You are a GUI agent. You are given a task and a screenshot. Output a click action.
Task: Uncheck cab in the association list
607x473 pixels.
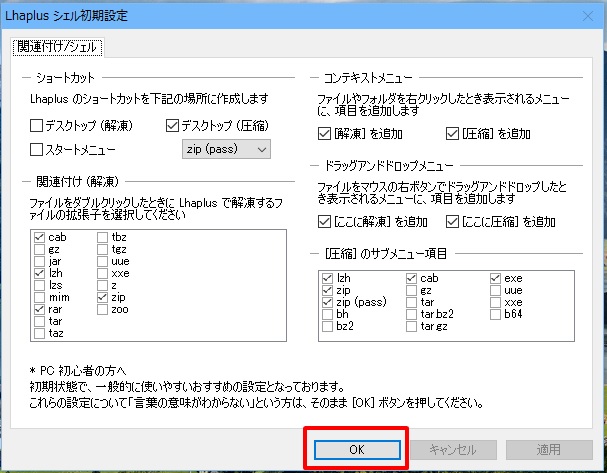point(39,237)
